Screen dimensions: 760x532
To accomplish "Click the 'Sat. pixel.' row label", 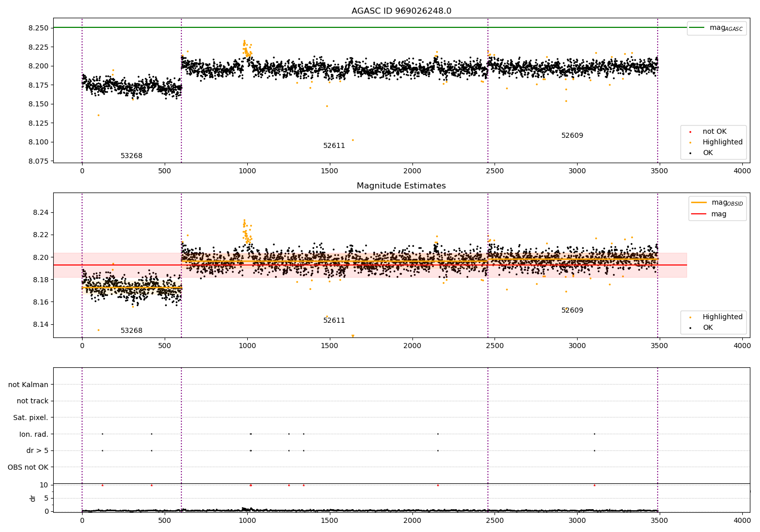I will (x=31, y=418).
